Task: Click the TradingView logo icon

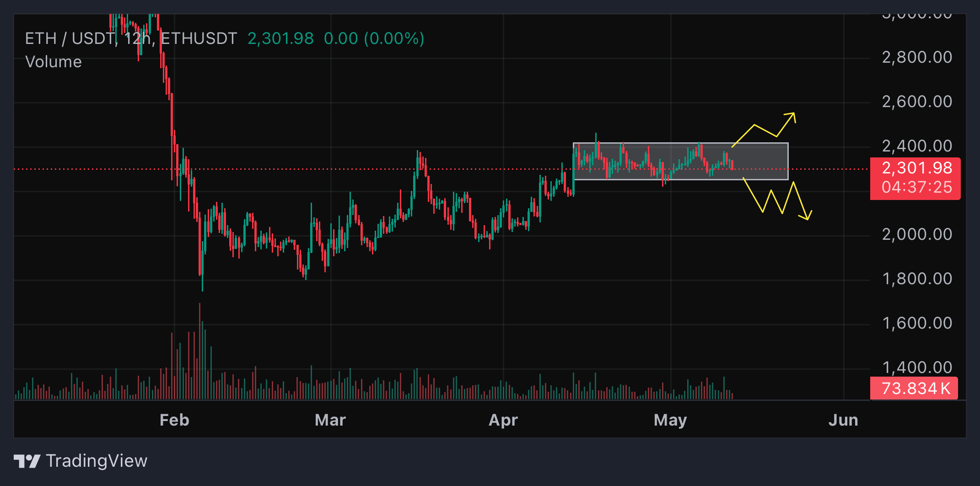Action: tap(27, 461)
